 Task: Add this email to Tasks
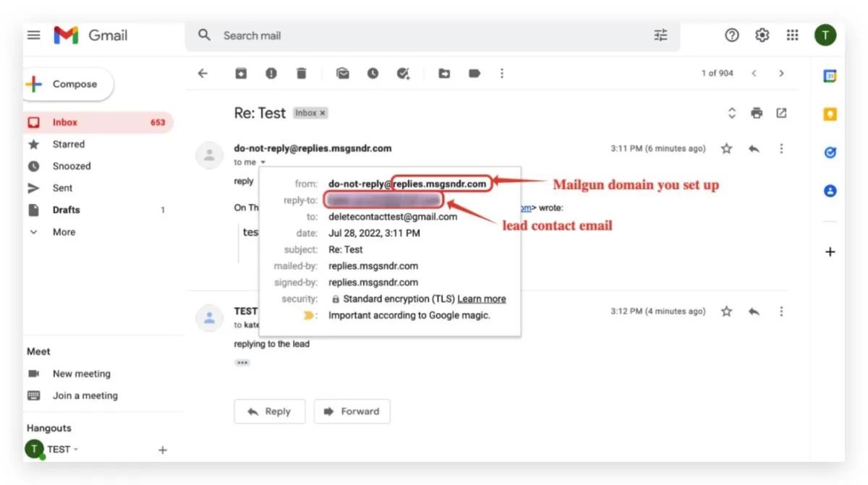tap(404, 73)
